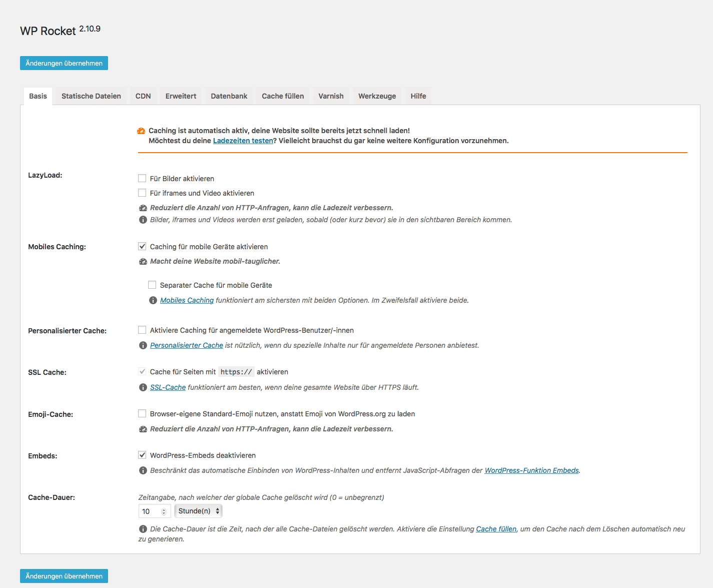Enable 'Für iframes und Video aktivieren' checkbox
This screenshot has height=588, width=713.
tap(142, 193)
